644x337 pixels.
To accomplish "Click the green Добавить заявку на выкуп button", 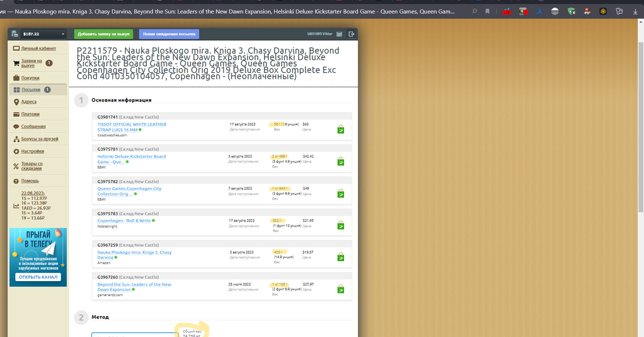I will click(x=104, y=34).
